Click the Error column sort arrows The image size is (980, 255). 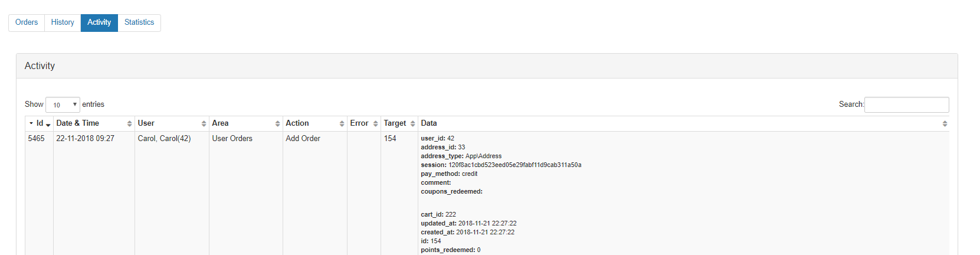click(x=375, y=124)
